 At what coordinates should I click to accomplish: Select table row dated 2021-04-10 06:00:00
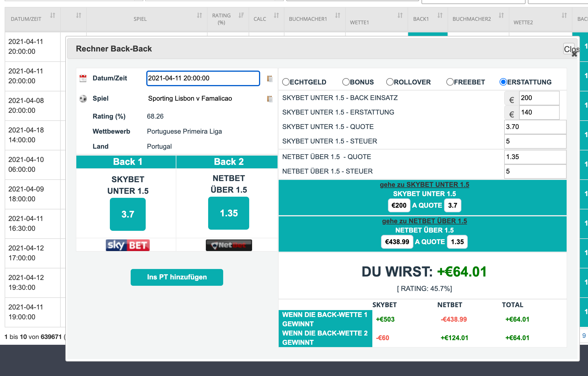tap(32, 165)
